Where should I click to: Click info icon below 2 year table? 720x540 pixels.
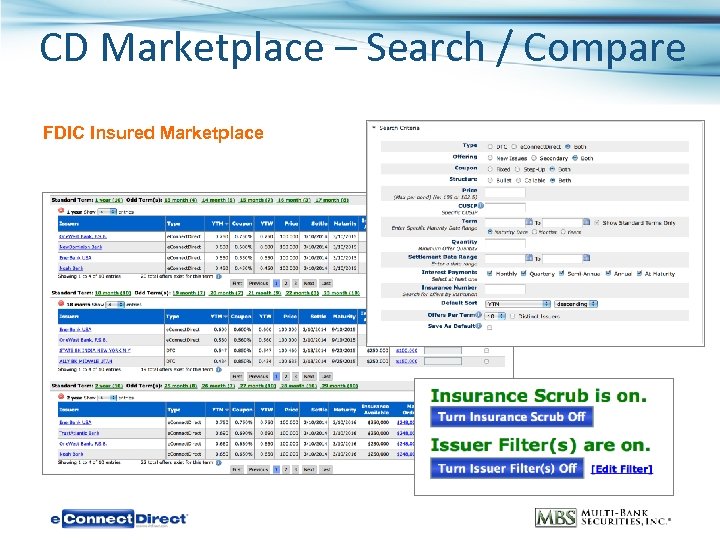point(219,462)
